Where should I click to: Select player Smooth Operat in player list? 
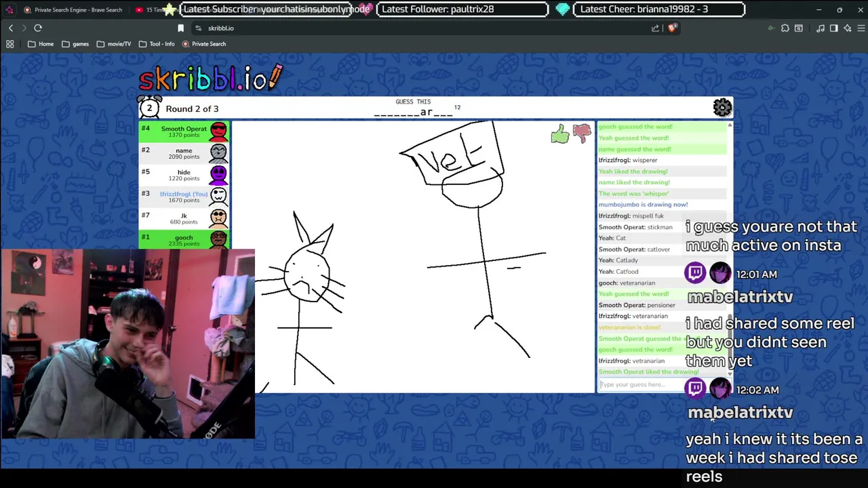pyautogui.click(x=184, y=131)
